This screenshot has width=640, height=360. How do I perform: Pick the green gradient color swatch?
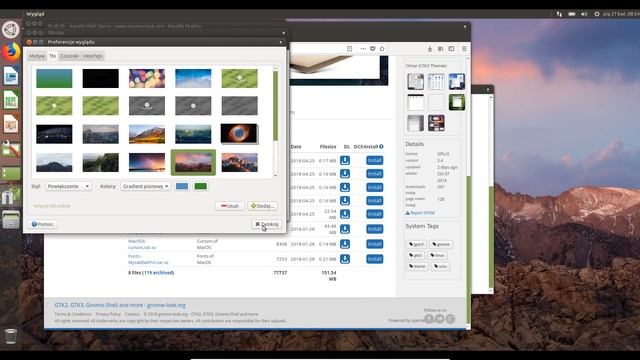point(200,186)
